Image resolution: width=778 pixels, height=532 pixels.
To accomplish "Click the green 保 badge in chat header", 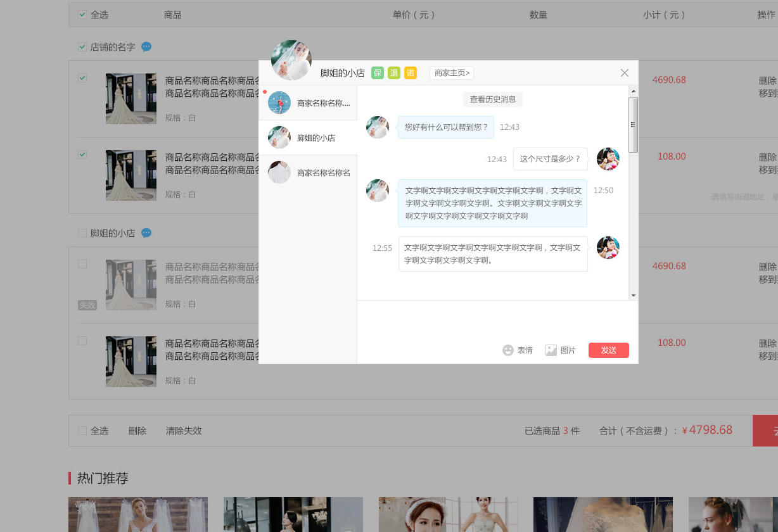I will click(x=378, y=73).
